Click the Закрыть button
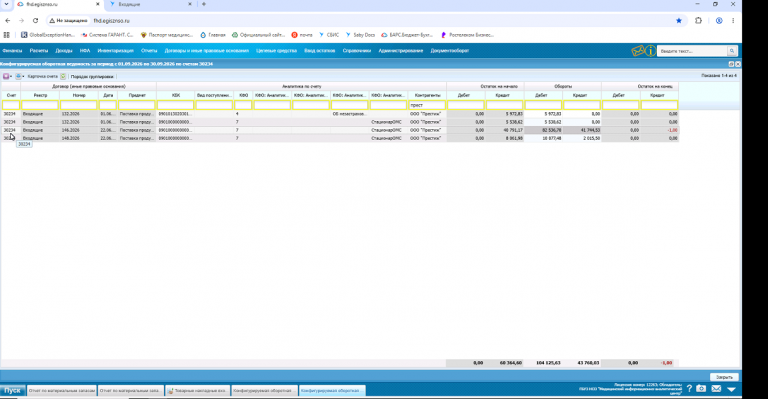 [x=724, y=377]
